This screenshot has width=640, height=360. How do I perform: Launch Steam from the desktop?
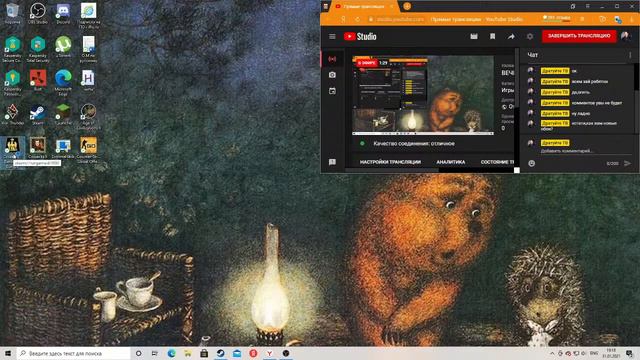38,114
